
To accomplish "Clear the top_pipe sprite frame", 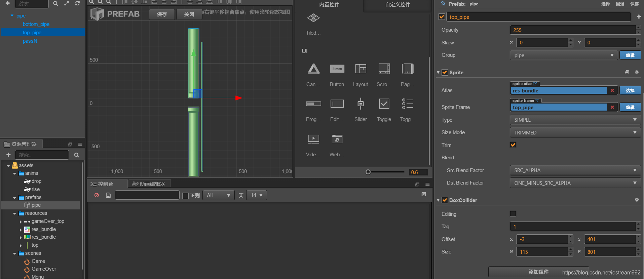I will click(x=612, y=107).
